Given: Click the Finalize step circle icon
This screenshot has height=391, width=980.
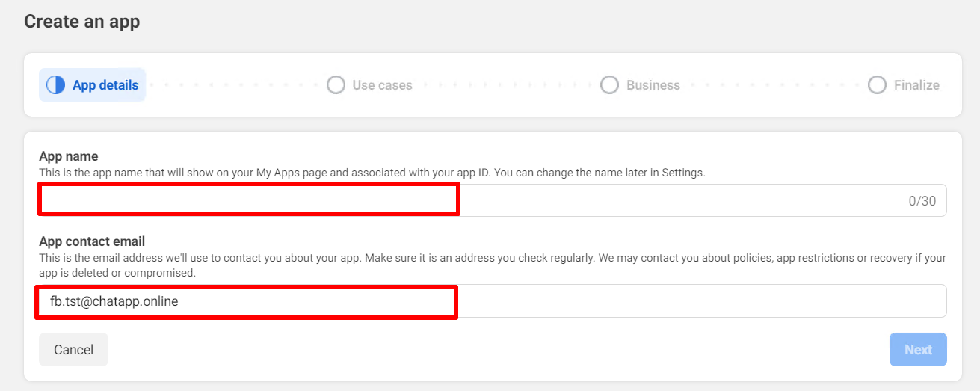Looking at the screenshot, I should coord(877,85).
